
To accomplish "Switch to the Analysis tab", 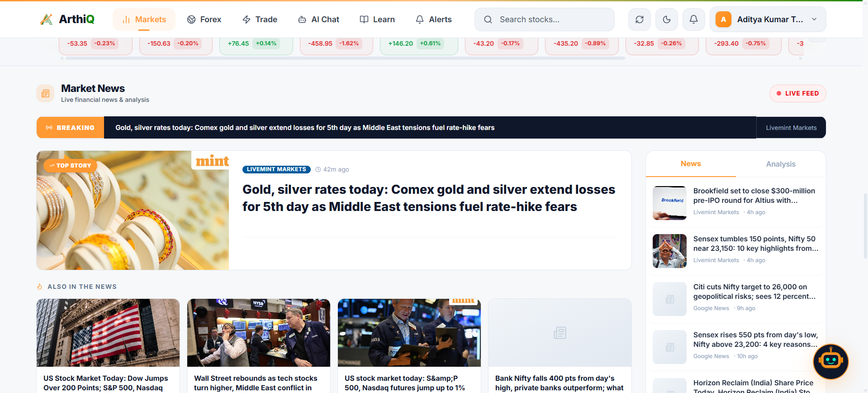I will (x=781, y=164).
